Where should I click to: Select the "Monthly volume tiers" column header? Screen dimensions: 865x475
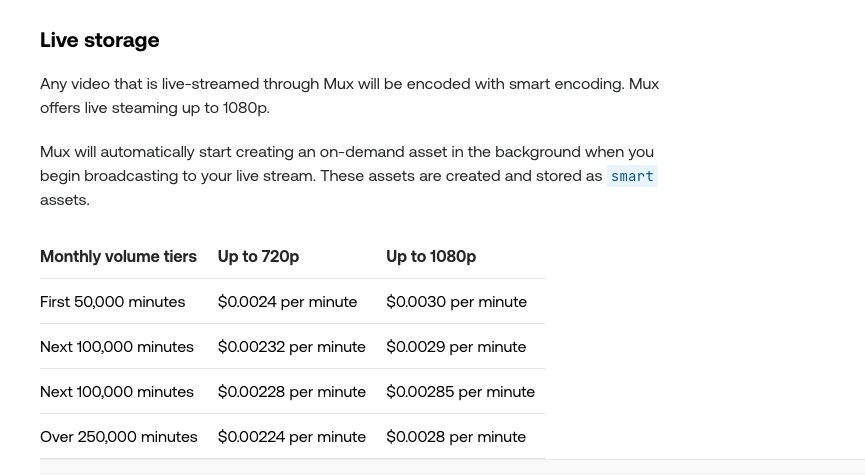pos(118,256)
